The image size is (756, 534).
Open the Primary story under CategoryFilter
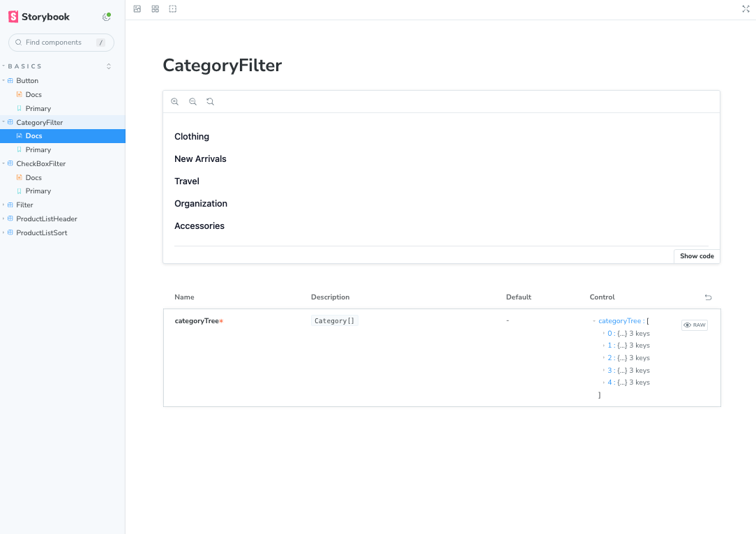click(x=38, y=150)
